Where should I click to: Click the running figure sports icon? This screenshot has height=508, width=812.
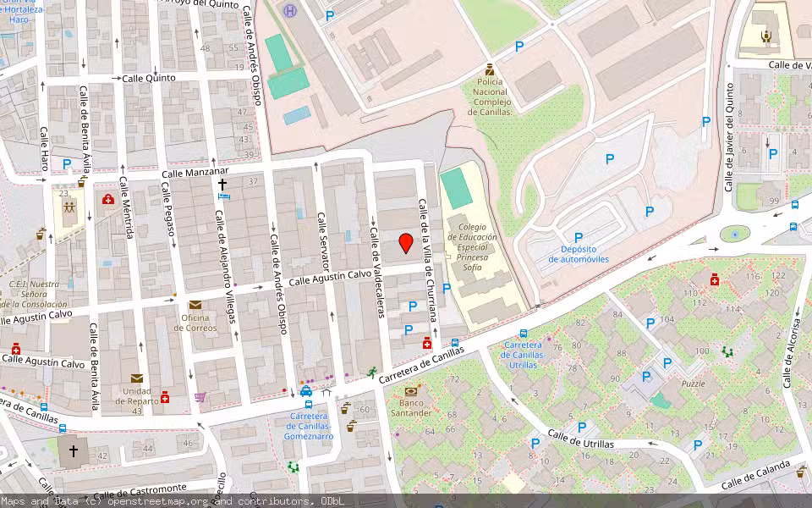372,372
